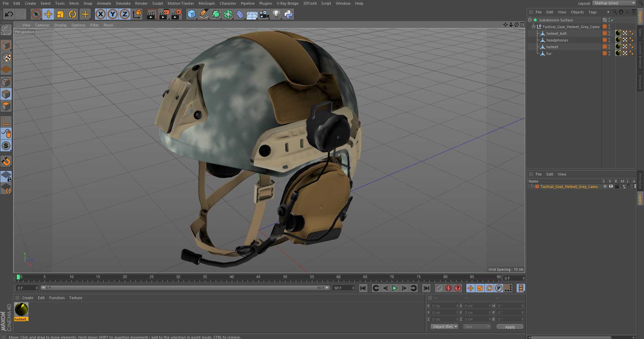Add a camera object
This screenshot has height=339, width=644.
[x=264, y=14]
